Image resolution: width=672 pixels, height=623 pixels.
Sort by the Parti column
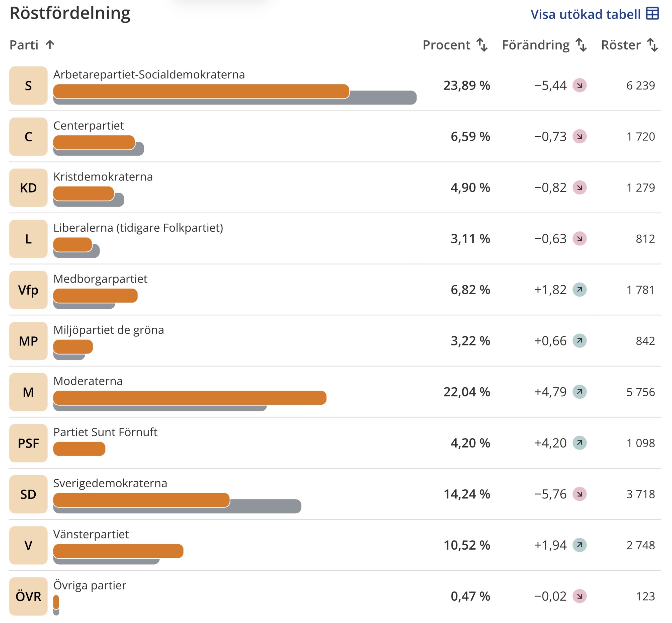pos(32,45)
